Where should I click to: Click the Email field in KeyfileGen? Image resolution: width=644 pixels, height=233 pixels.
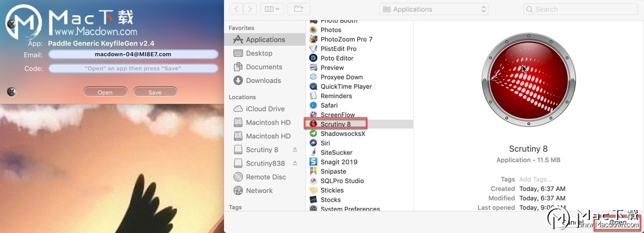tap(133, 54)
